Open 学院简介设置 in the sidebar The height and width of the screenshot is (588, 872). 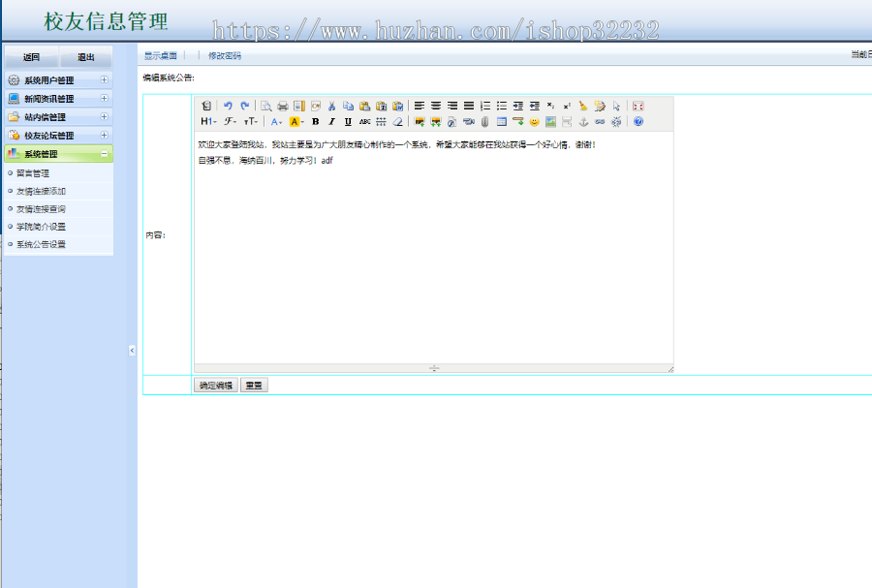pos(41,227)
